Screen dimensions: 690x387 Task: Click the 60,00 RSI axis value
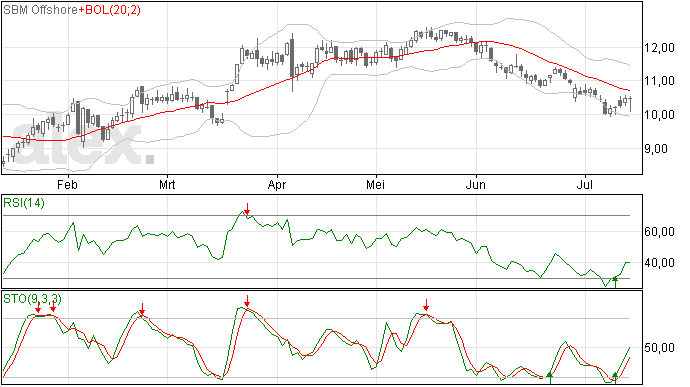pyautogui.click(x=659, y=232)
